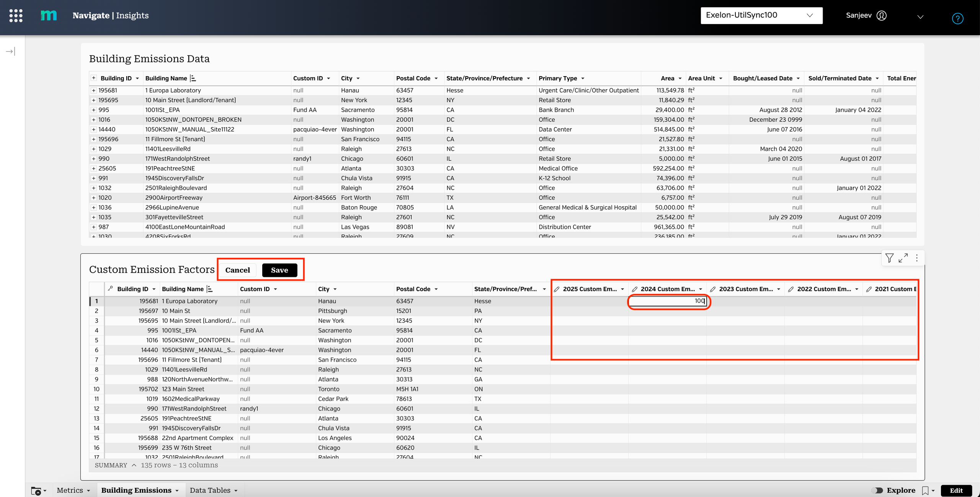Open Bought/Leased Date column dropdown
The image size is (980, 497).
click(798, 78)
